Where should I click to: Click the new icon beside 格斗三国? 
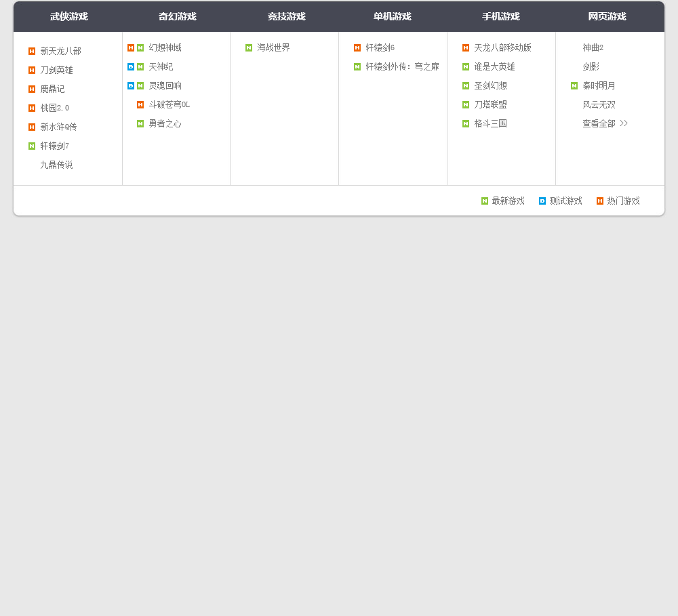coord(466,123)
